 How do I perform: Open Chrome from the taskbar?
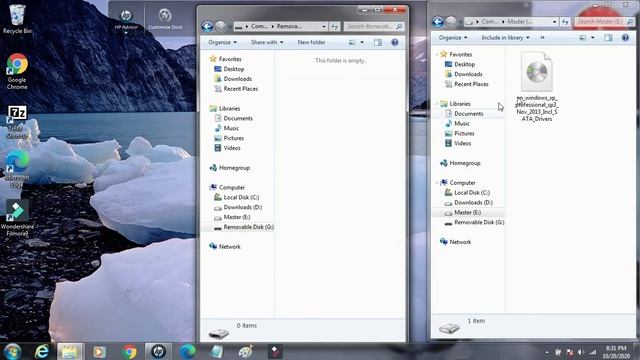click(129, 351)
